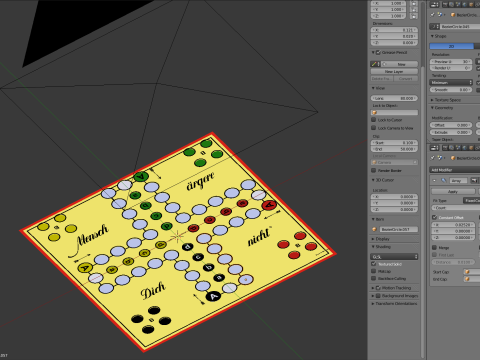Collapse the Array modifier panel arrow

(x=434, y=180)
